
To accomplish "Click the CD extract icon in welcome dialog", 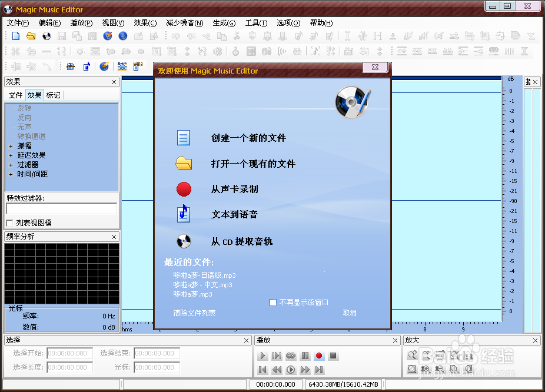I will click(x=184, y=241).
